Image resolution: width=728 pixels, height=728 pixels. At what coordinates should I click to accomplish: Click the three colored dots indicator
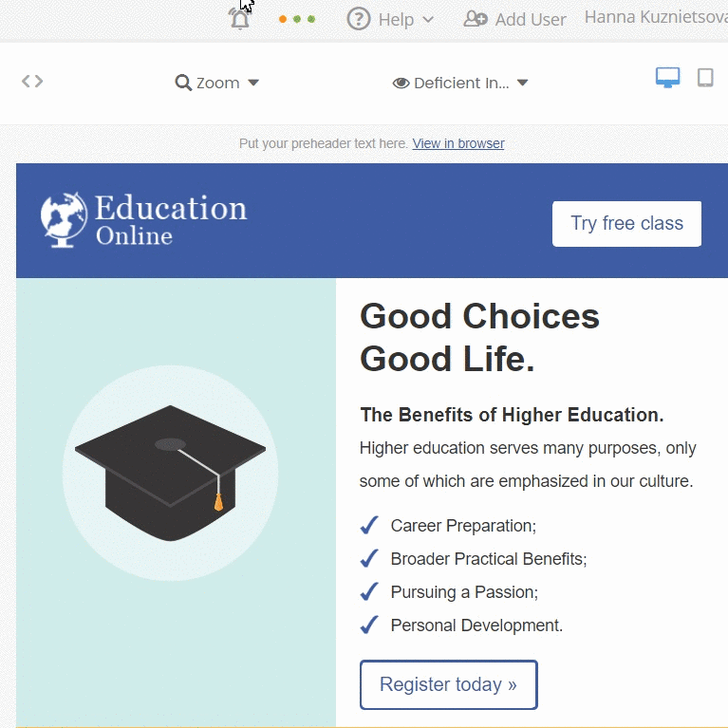click(297, 19)
